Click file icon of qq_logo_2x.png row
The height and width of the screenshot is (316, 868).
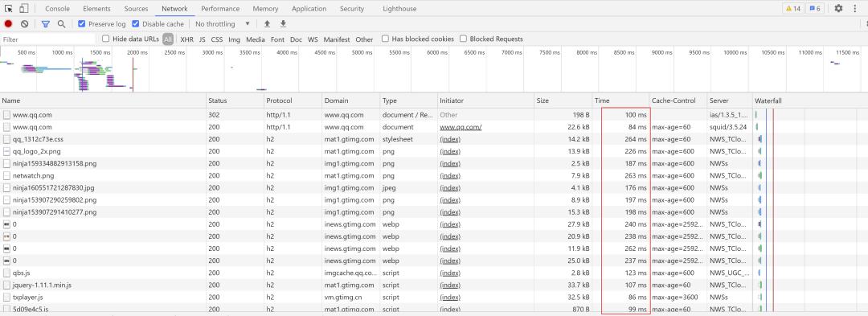6,151
